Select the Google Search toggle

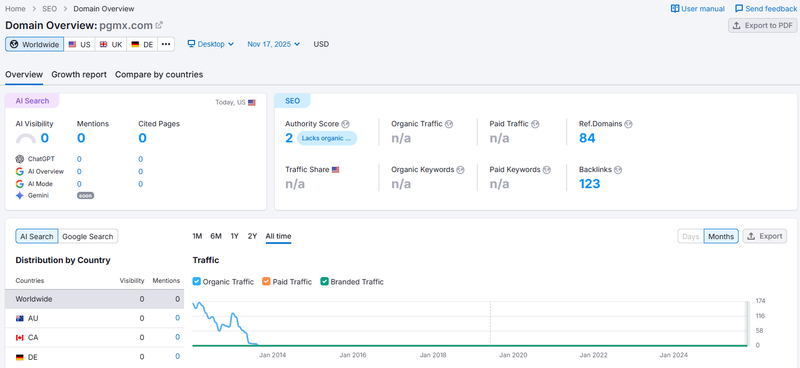click(88, 236)
